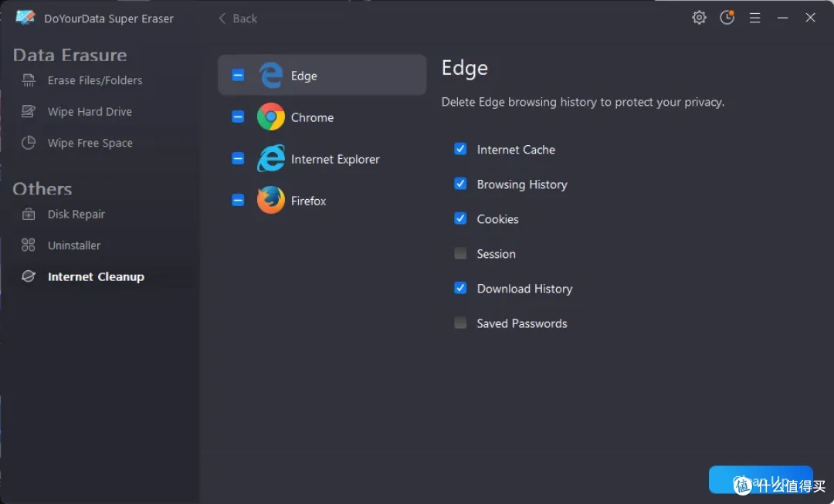Select the Internet Explorer icon
This screenshot has height=504, width=834.
[x=271, y=158]
